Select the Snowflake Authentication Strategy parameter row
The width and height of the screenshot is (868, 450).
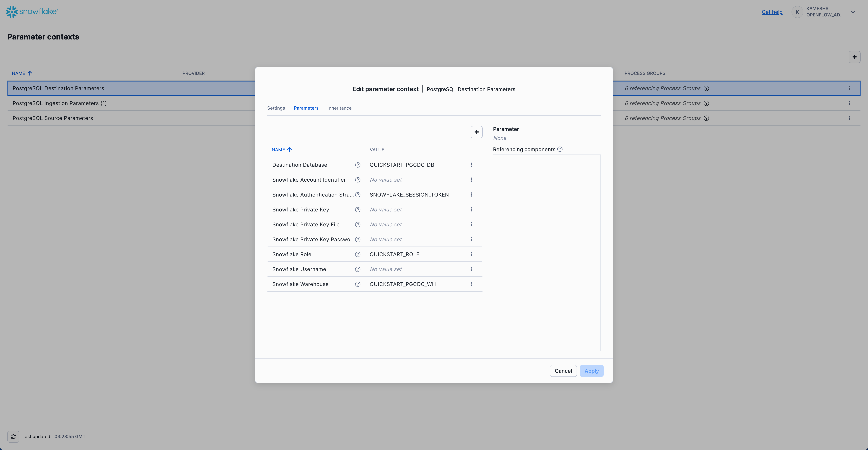point(313,195)
